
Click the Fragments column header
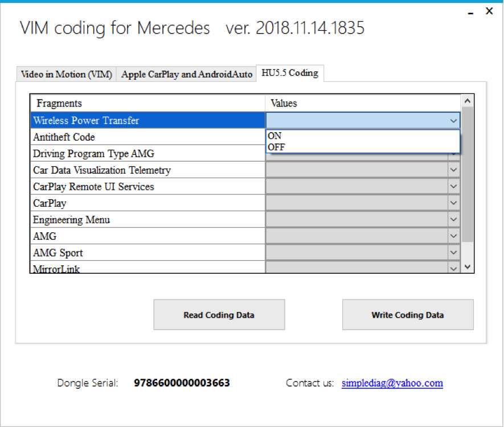coord(148,103)
